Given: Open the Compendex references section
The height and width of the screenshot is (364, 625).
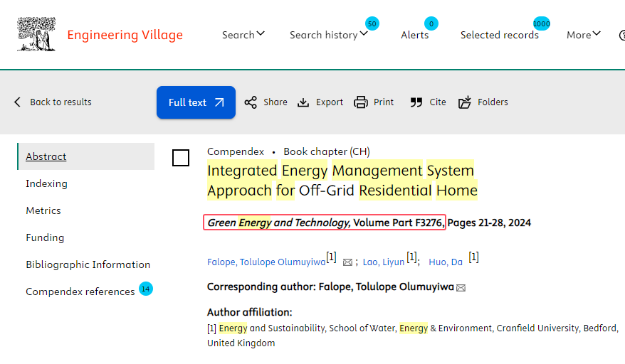Looking at the screenshot, I should (80, 291).
